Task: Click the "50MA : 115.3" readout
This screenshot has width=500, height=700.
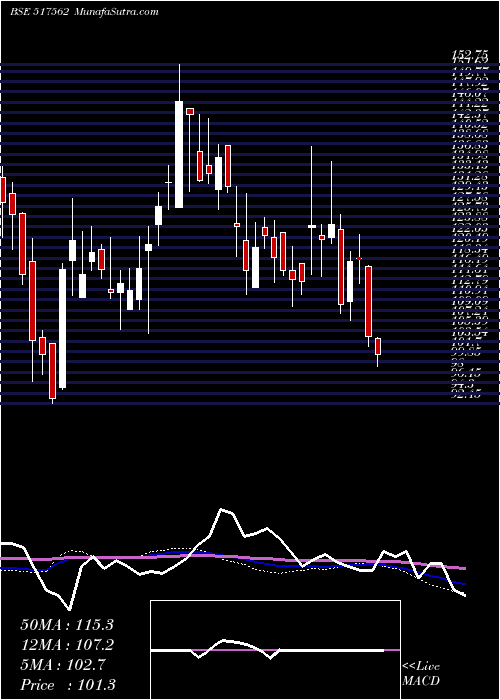Action: click(x=67, y=625)
